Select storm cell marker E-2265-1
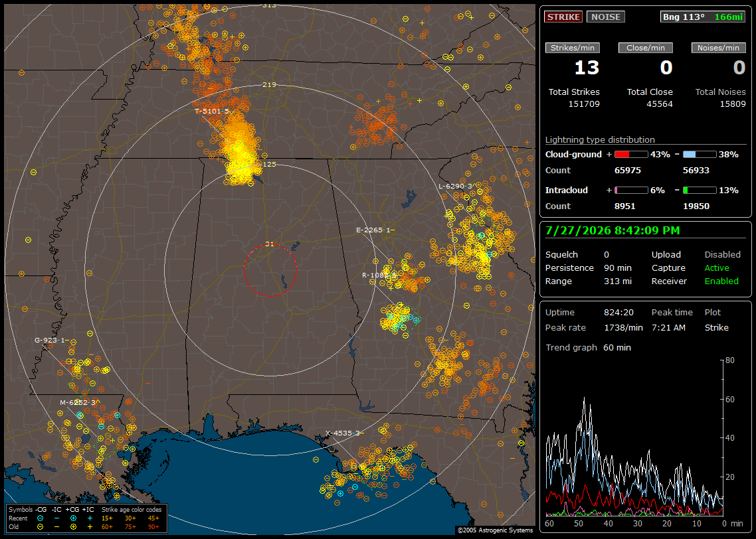Screen dimensions: 756x539 pyautogui.click(x=375, y=230)
